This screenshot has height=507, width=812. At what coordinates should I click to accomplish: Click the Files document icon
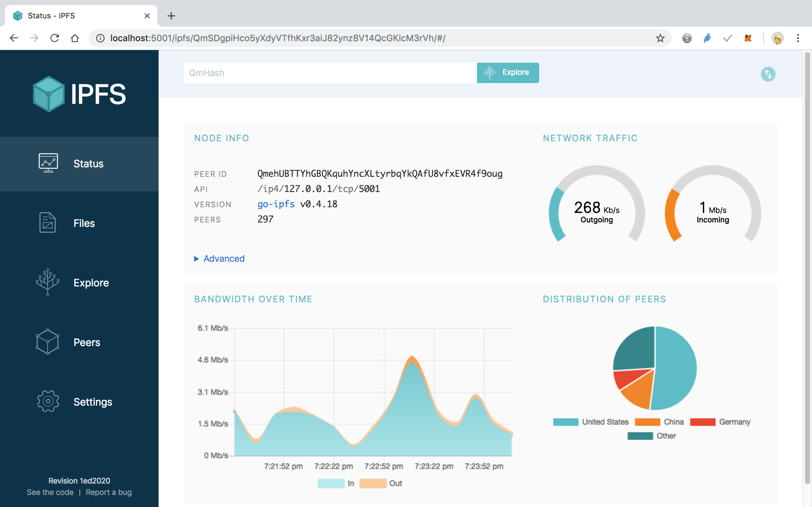[x=48, y=222]
